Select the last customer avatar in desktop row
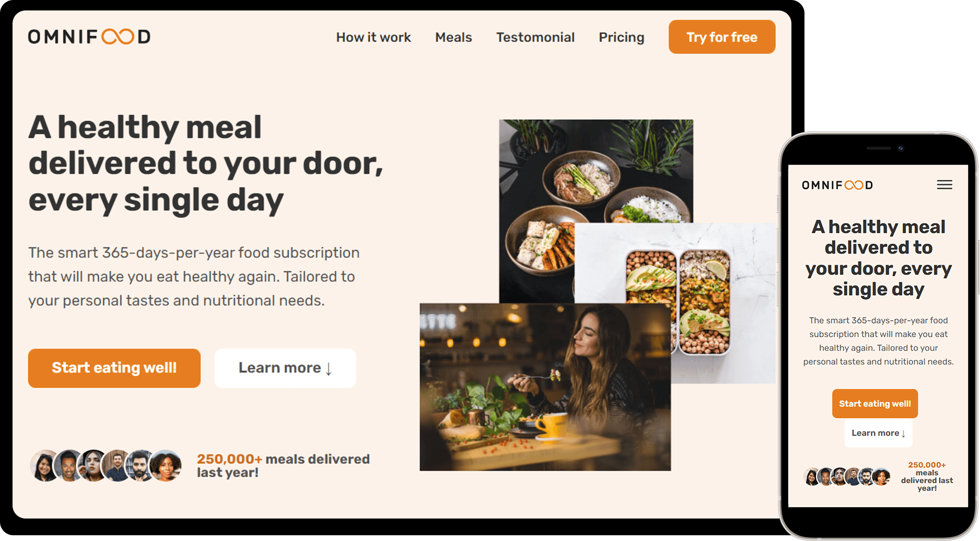This screenshot has width=980, height=541. (x=166, y=465)
